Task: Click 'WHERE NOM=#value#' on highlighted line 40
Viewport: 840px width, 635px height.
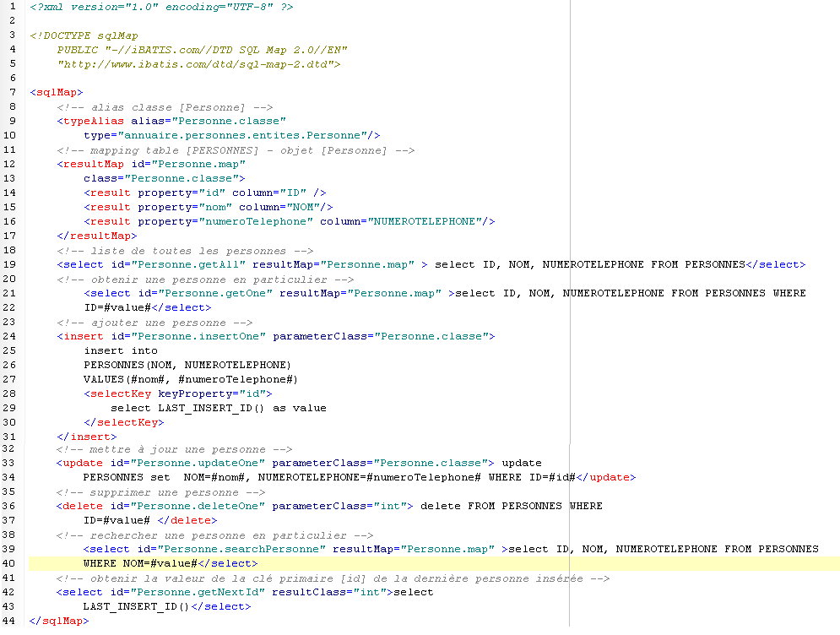Action: click(140, 564)
